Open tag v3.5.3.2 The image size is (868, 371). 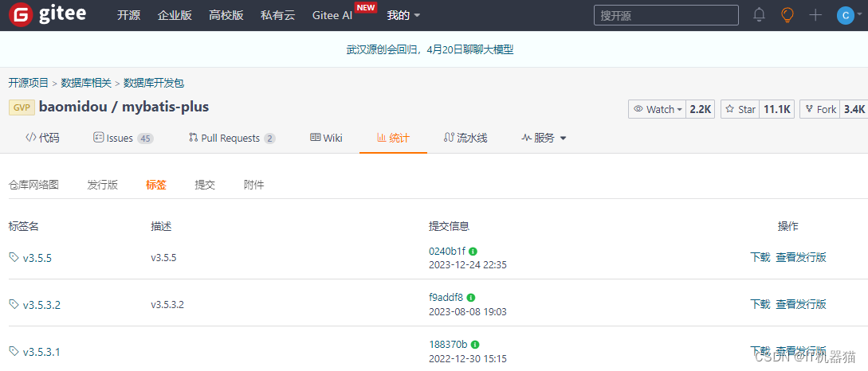41,304
